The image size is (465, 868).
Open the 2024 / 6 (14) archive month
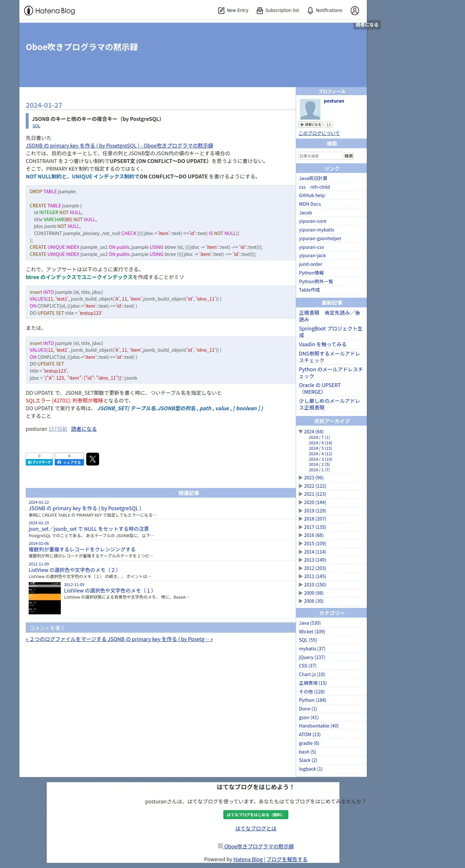tap(320, 443)
